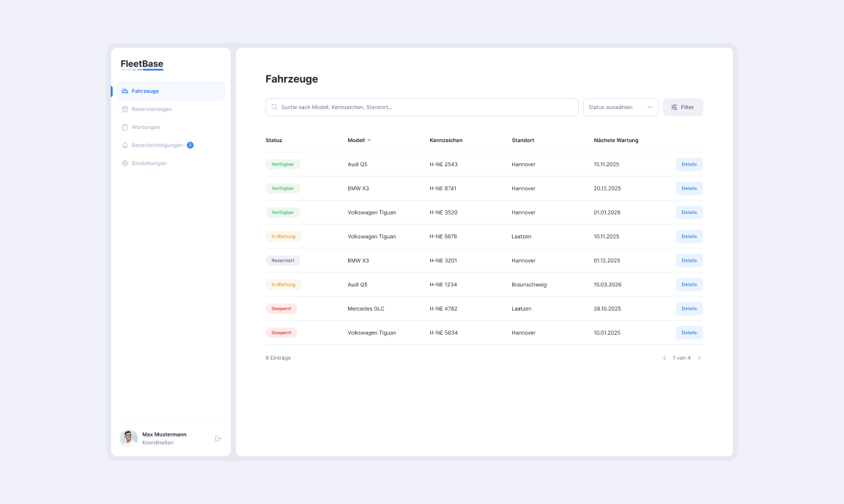Open Details for Audi Q5 H-NE 2543

pyautogui.click(x=689, y=164)
